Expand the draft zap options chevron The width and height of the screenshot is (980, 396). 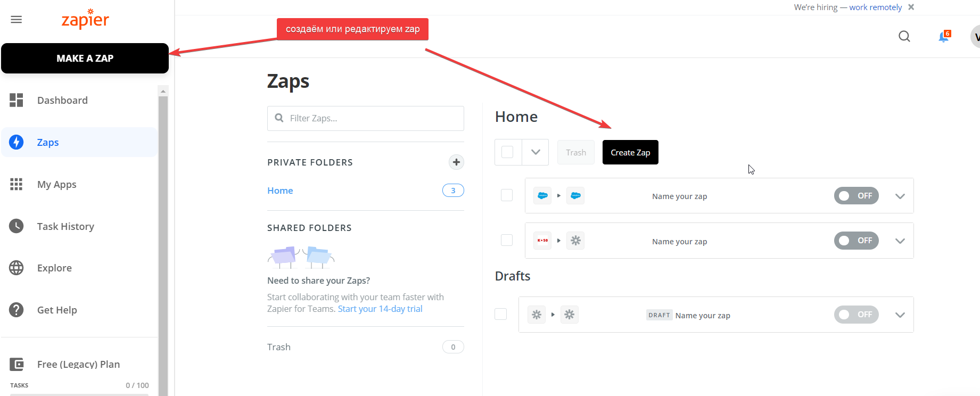pyautogui.click(x=900, y=315)
